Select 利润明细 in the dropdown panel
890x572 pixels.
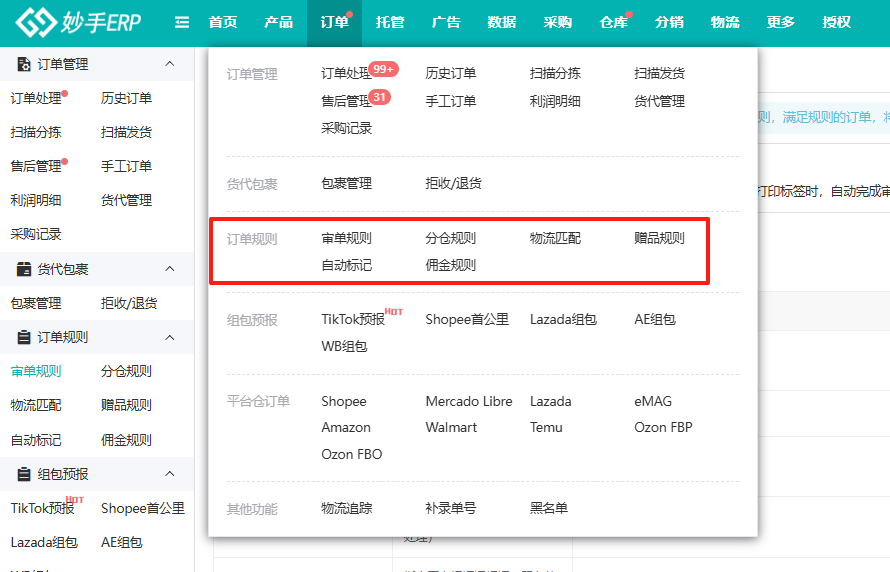555,101
